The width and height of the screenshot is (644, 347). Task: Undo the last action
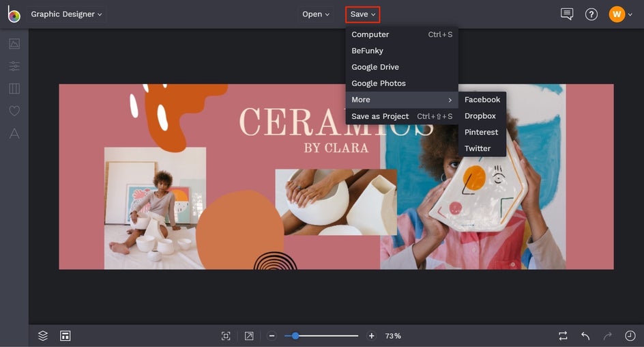pos(586,336)
